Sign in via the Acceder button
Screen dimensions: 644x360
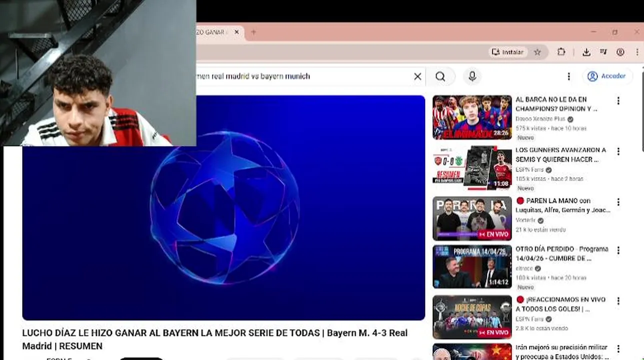607,76
